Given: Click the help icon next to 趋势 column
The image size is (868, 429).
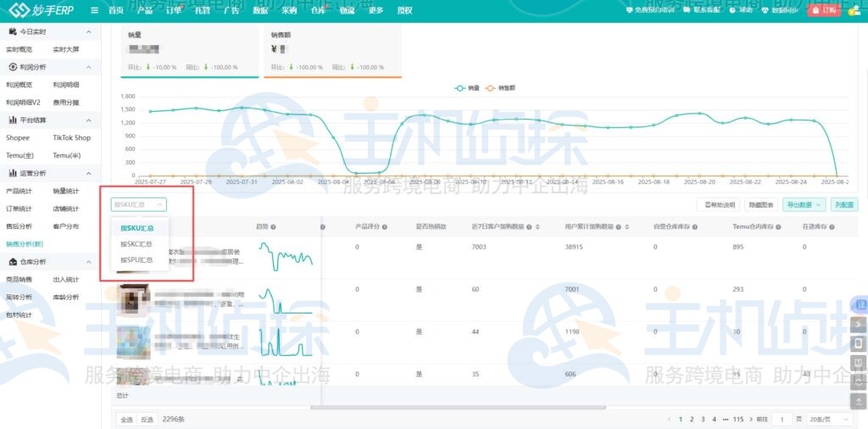Looking at the screenshot, I should click(274, 226).
